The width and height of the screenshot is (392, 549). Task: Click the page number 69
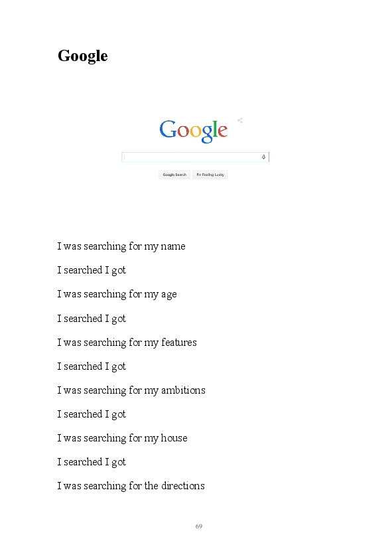point(198,526)
